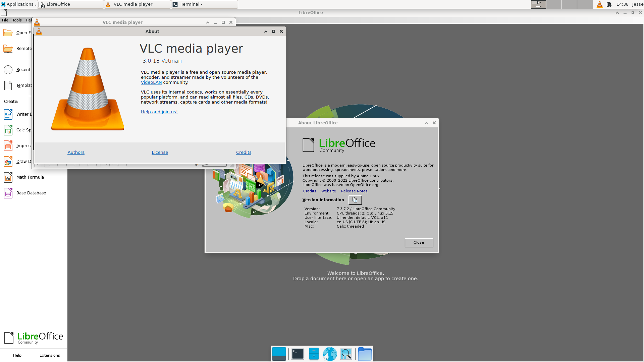644x362 pixels.
Task: Roll up the About LibreOffice dialog
Action: click(426, 123)
